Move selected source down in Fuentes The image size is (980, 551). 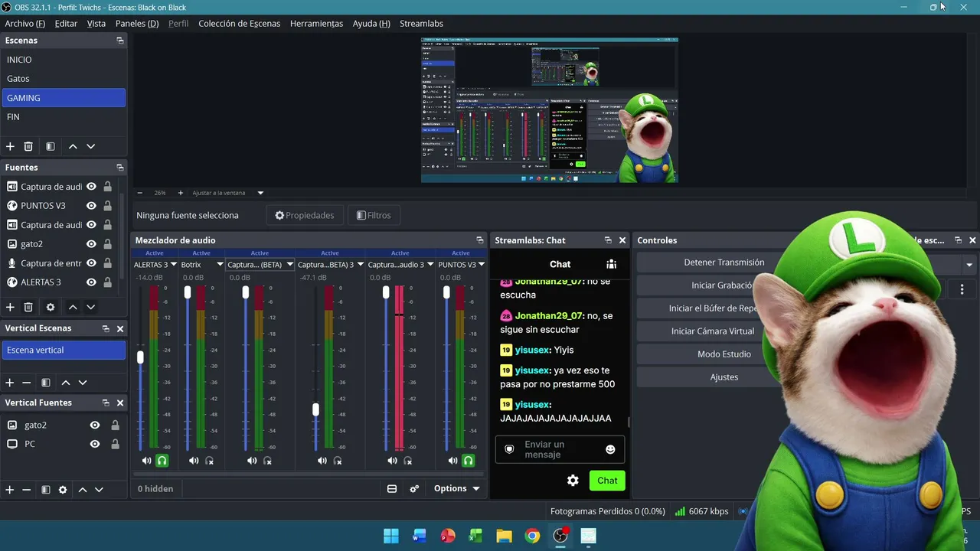click(x=90, y=307)
